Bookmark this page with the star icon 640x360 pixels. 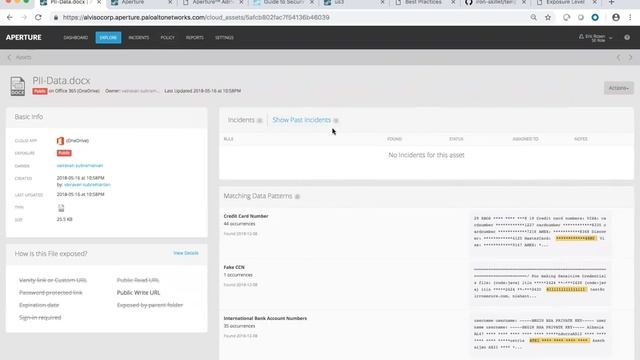(x=548, y=18)
